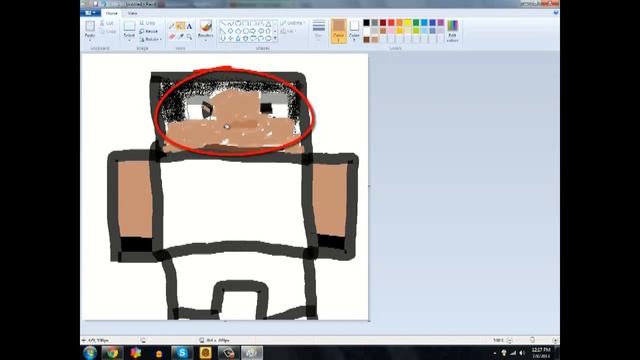The height and width of the screenshot is (360, 640).
Task: Select the Color picker eyedropper tool
Action: 181,36
